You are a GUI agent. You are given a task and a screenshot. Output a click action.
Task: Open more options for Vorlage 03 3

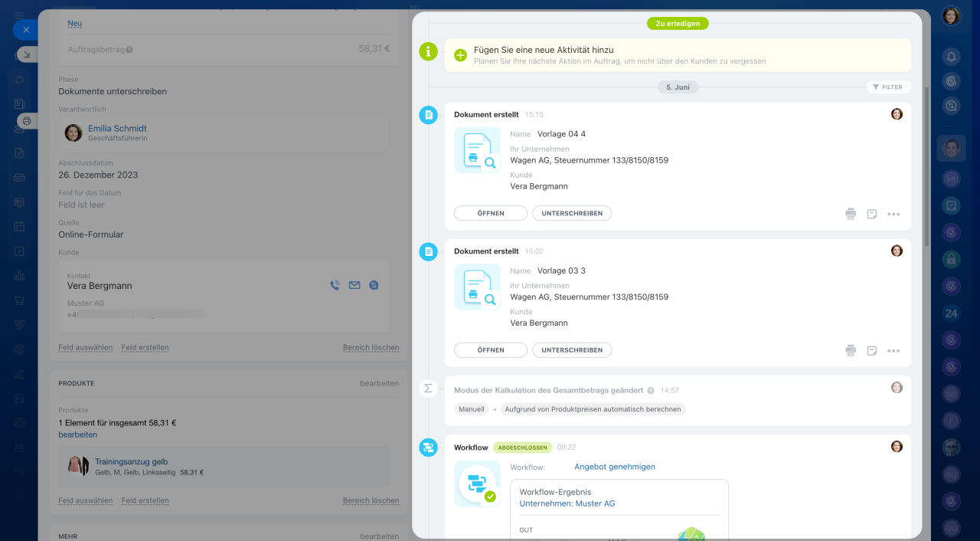click(x=893, y=351)
